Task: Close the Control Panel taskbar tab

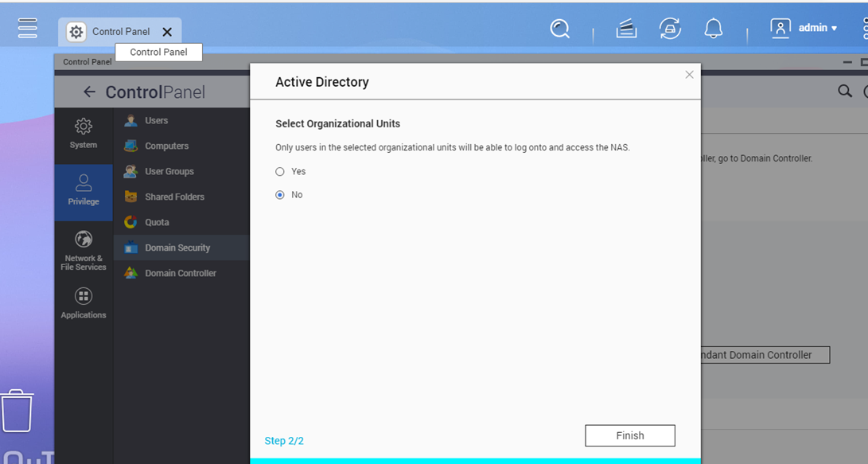Action: coord(167,32)
